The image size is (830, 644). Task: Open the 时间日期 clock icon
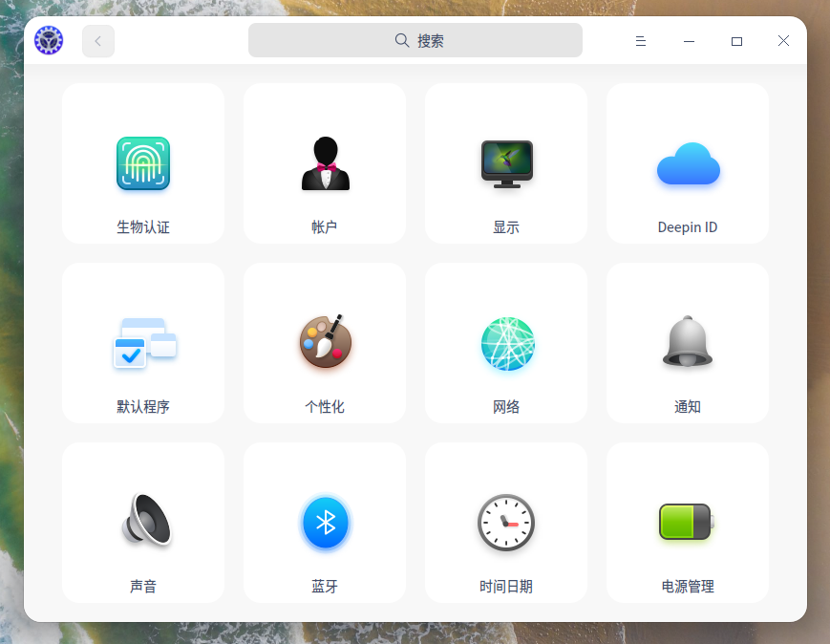[506, 523]
